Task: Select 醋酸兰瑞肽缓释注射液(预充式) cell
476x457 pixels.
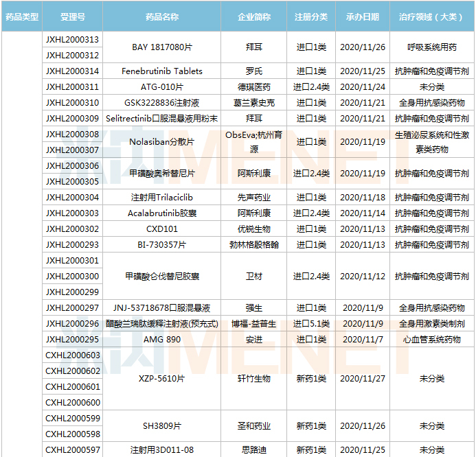Action: click(161, 323)
